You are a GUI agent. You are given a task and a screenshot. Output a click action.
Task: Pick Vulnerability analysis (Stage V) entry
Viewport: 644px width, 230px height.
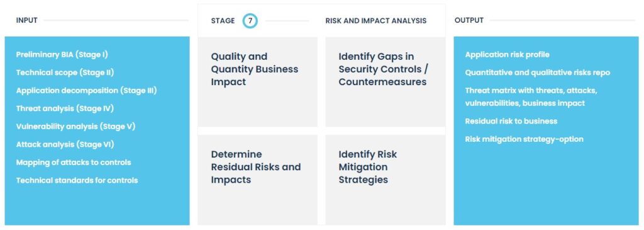pyautogui.click(x=75, y=126)
